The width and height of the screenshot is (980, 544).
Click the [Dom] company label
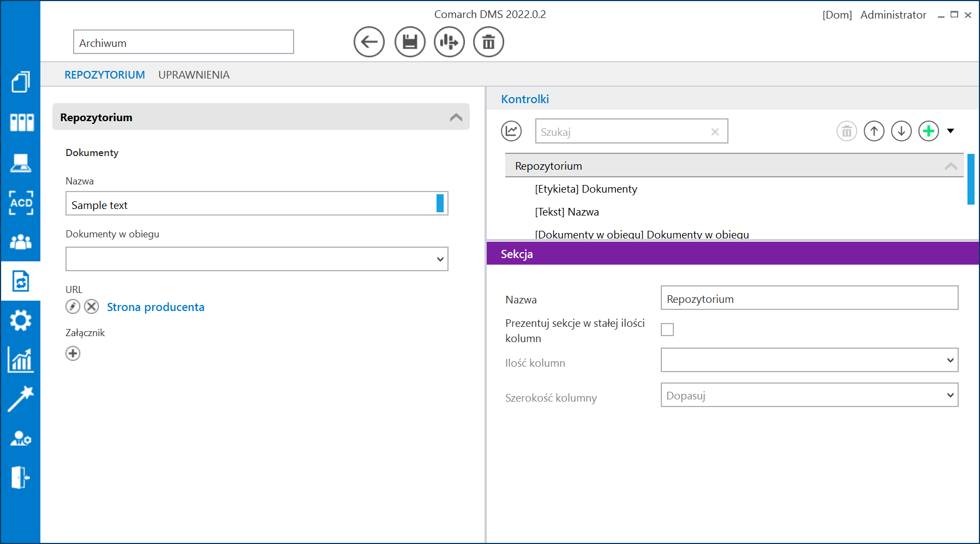(837, 15)
